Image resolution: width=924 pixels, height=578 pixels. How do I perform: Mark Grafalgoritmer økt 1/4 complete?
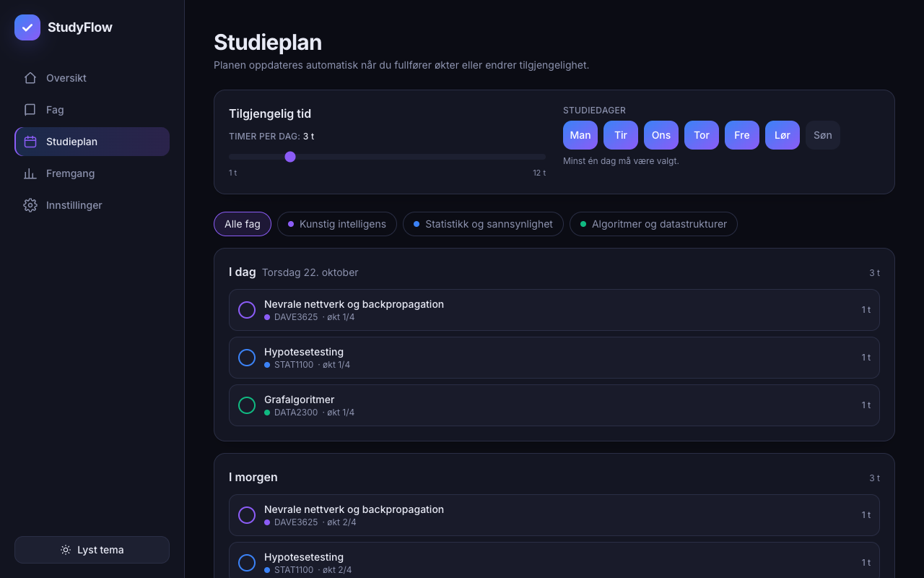pyautogui.click(x=247, y=405)
